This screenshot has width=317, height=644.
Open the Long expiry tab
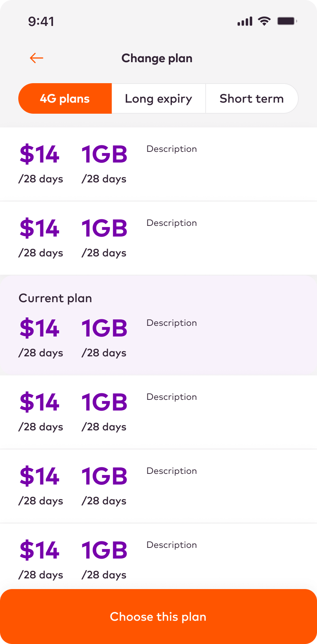158,98
